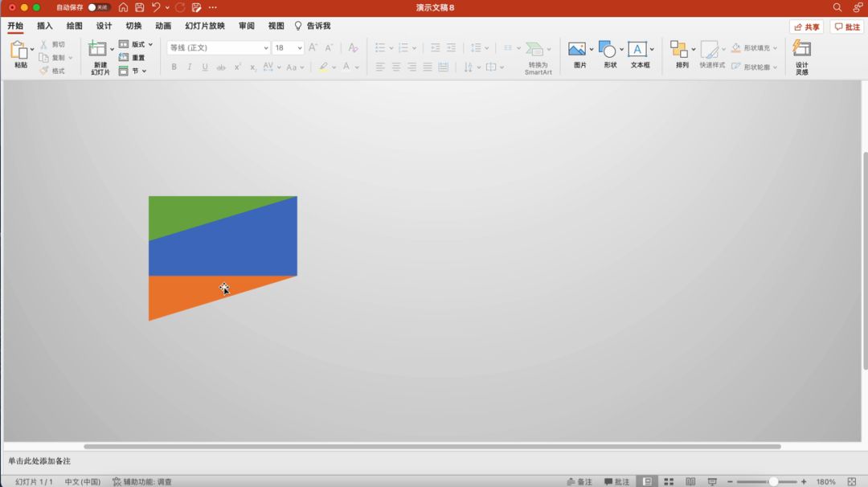Switch to slide sorter view icon
The height and width of the screenshot is (487, 868).
[669, 481]
